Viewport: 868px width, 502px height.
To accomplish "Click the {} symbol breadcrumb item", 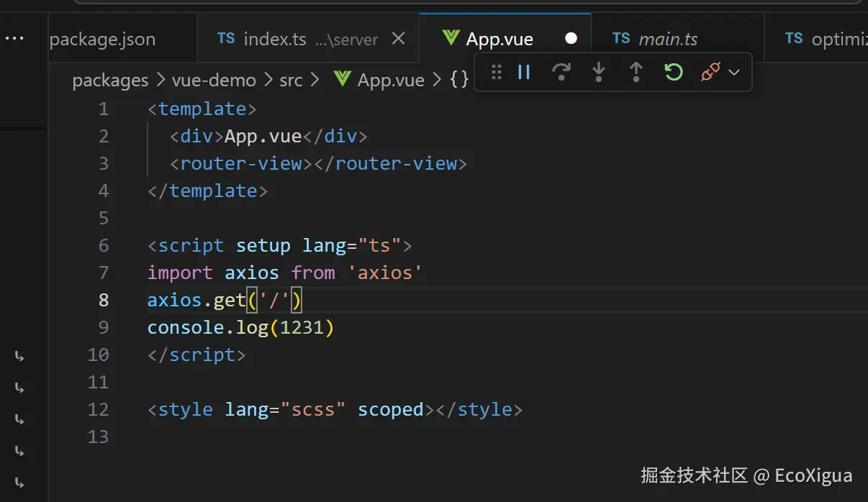I will tap(459, 80).
